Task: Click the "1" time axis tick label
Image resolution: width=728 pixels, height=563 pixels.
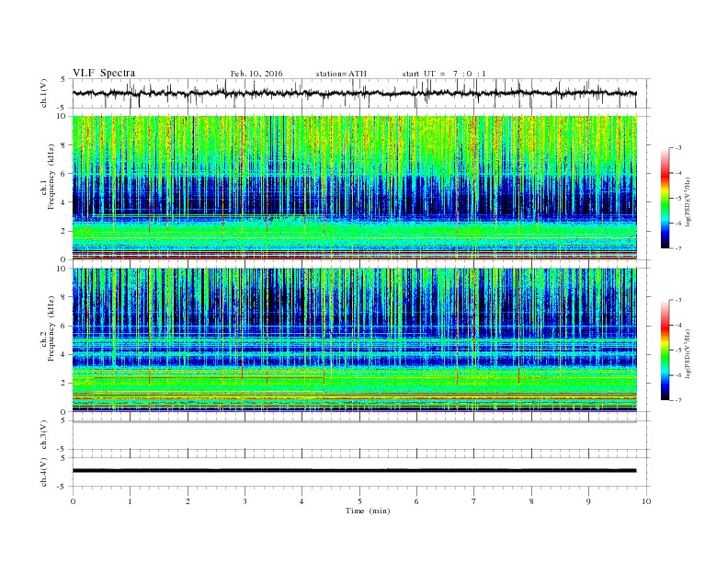Action: 130,501
